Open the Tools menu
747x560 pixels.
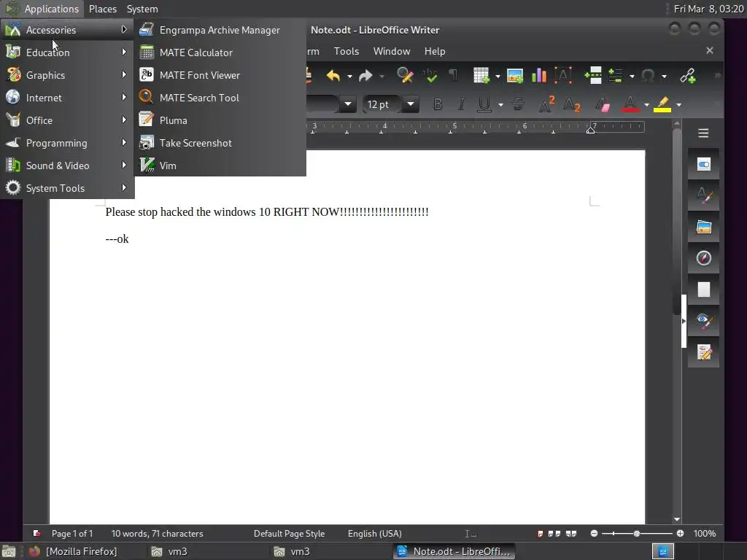click(347, 51)
